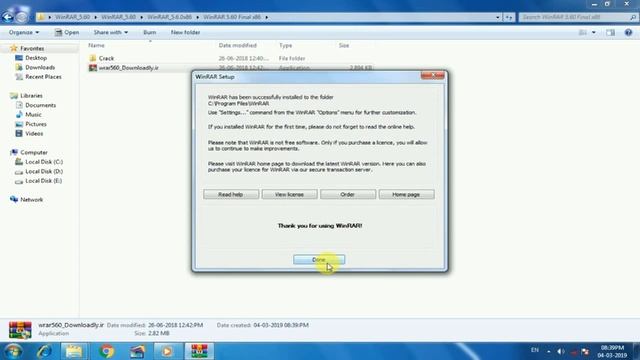Open Local Disk (D:)
The image size is (640, 360).
(44, 171)
